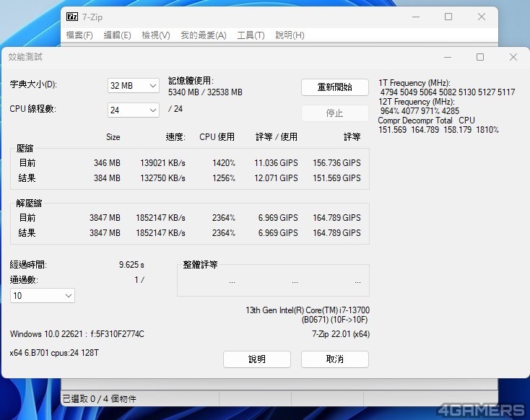Open the 檢視(V) menu in 7-Zip
The height and width of the screenshot is (420, 530).
tap(156, 35)
